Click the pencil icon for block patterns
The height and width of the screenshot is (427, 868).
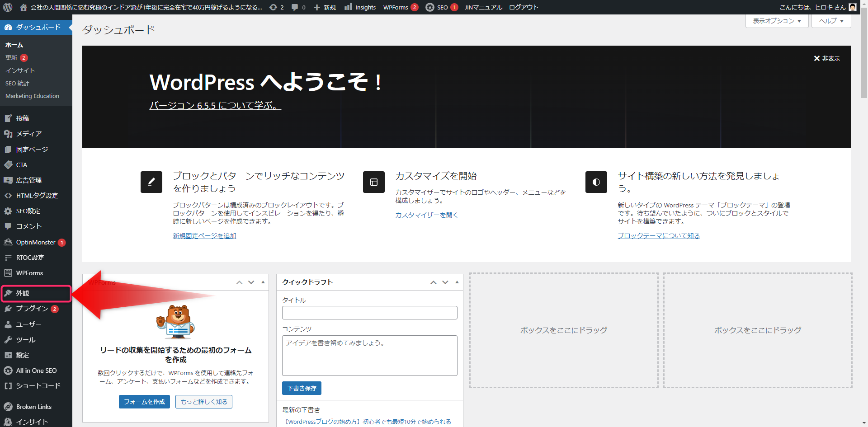(x=151, y=182)
